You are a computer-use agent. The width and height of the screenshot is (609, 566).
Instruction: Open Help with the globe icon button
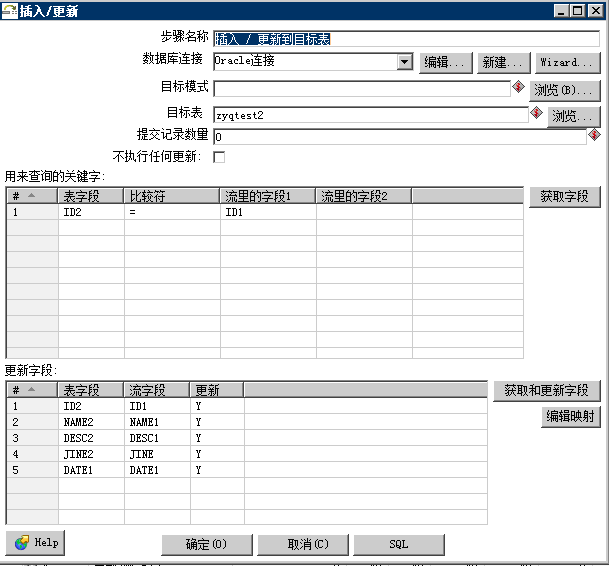click(x=35, y=543)
